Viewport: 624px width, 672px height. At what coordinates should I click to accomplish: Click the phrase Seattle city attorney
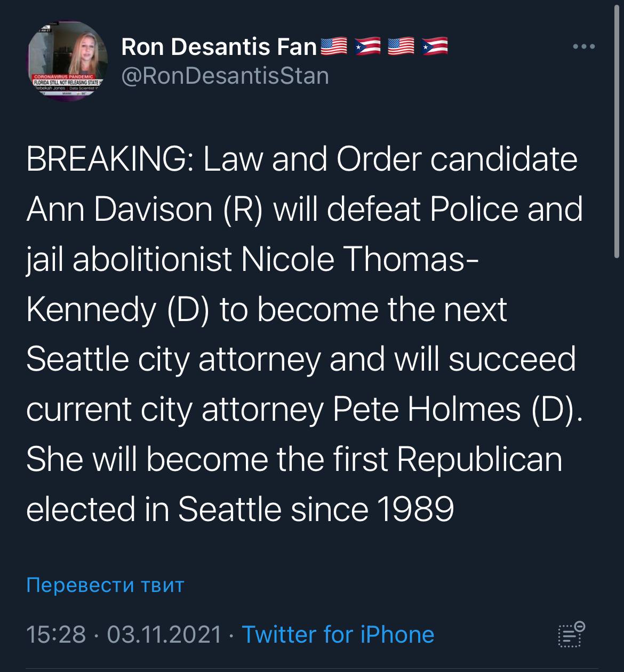173,359
